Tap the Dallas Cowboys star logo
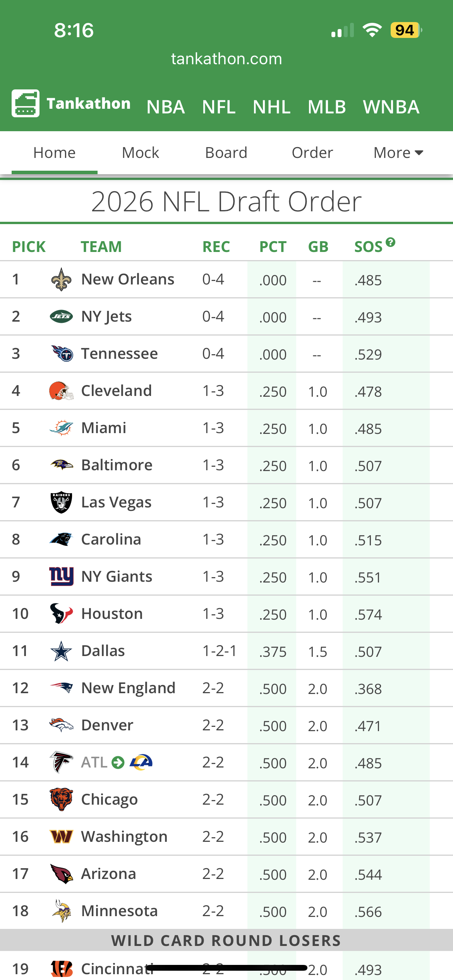Image resolution: width=453 pixels, height=980 pixels. [x=61, y=651]
